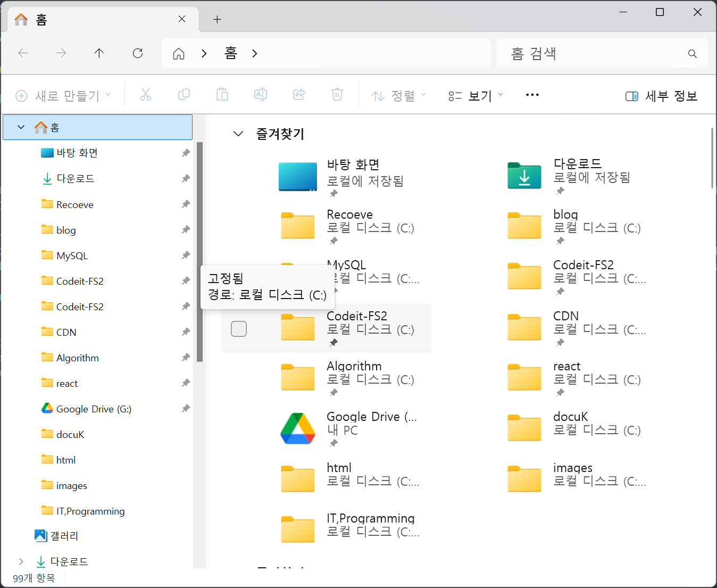
Task: Click the Copy icon in toolbar
Action: click(x=184, y=95)
